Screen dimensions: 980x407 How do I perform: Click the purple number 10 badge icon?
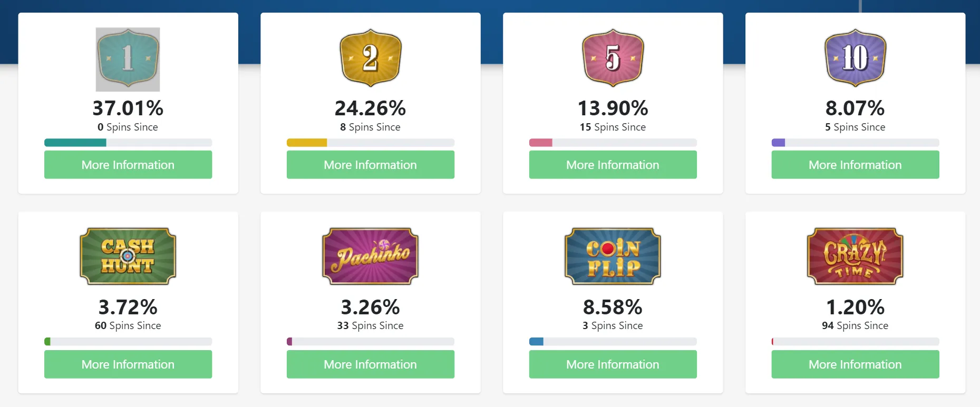[x=855, y=58]
